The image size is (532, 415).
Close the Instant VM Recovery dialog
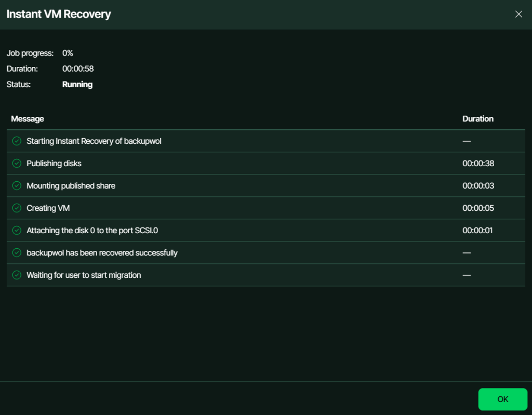tap(518, 14)
